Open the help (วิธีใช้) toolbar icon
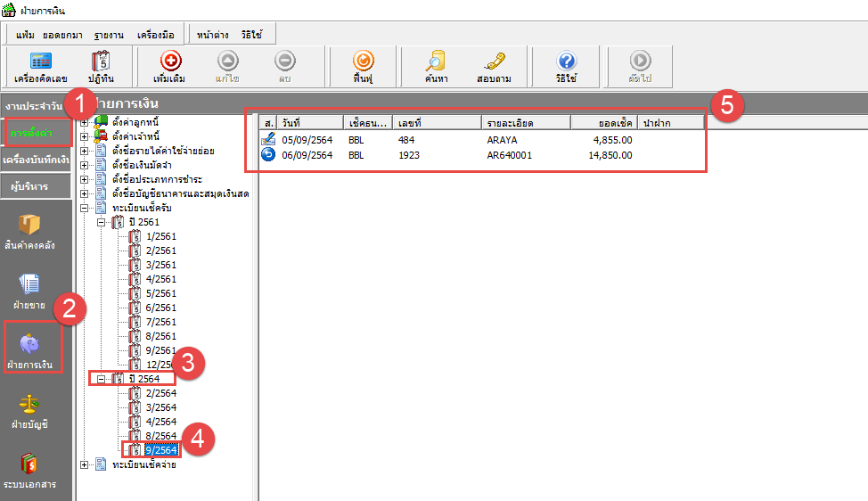Image resolution: width=868 pixels, height=501 pixels. point(566,67)
